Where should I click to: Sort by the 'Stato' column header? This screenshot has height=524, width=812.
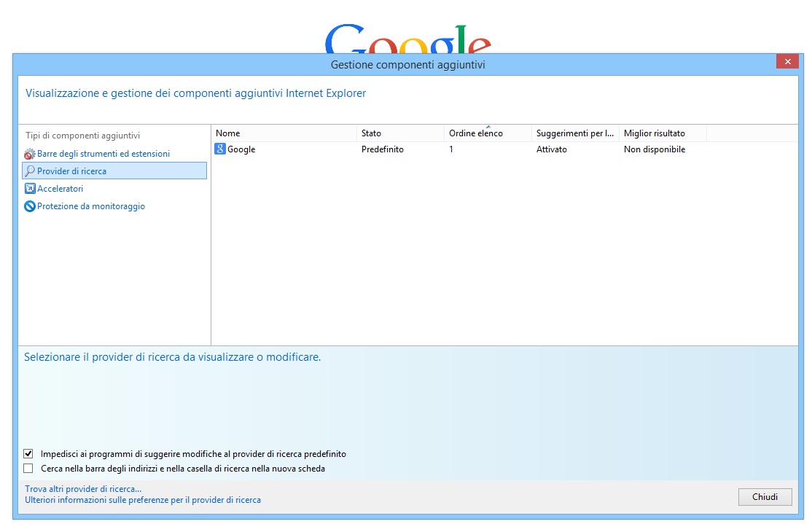(x=400, y=133)
